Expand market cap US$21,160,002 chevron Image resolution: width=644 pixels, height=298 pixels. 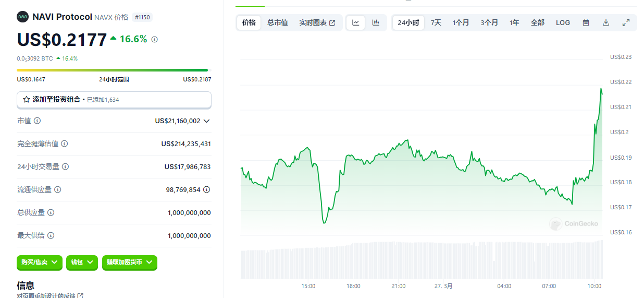tap(207, 121)
